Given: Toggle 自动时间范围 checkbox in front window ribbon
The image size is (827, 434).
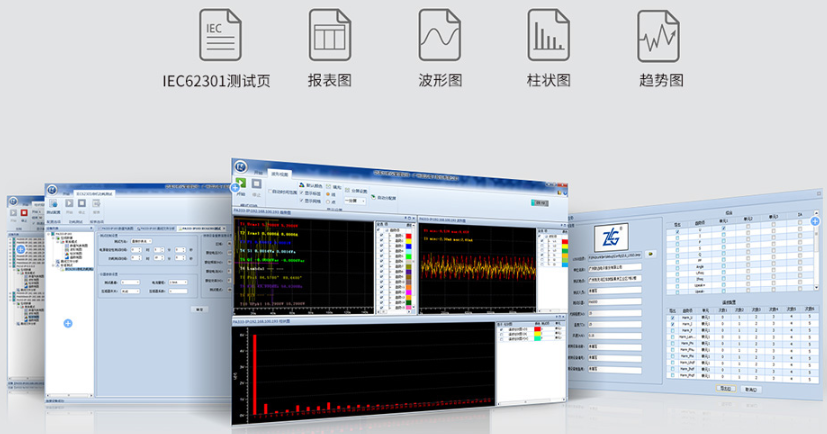Looking at the screenshot, I should tap(270, 191).
